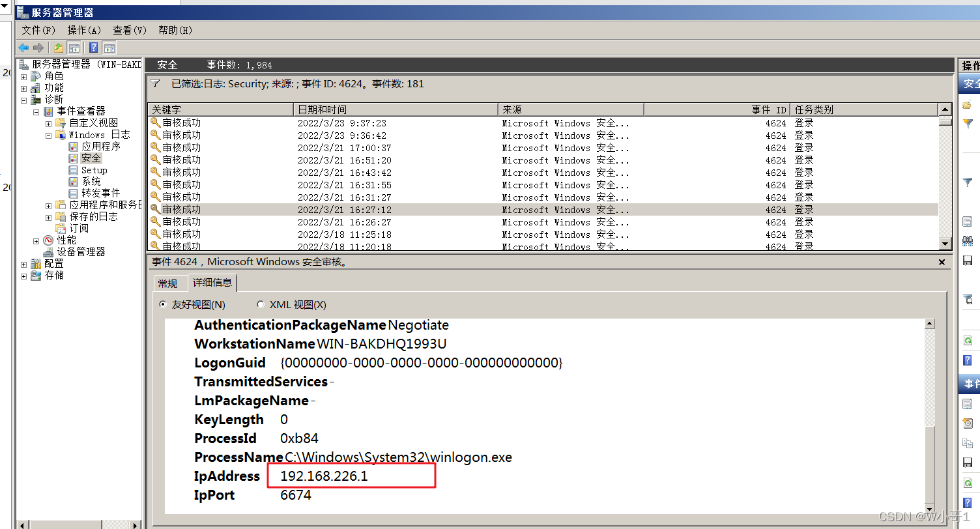Click the event list scrollbar down arrow
The height and width of the screenshot is (529, 980).
(x=945, y=244)
